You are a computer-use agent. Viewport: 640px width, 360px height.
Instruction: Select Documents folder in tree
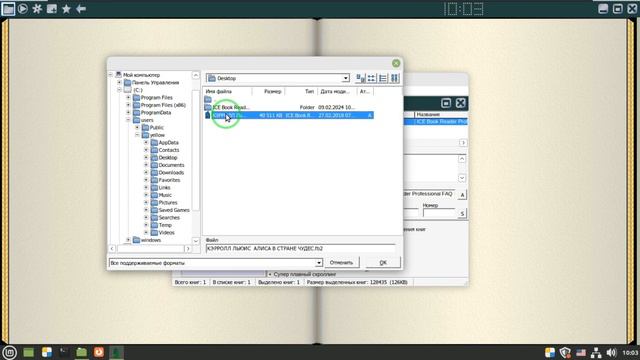click(171, 165)
